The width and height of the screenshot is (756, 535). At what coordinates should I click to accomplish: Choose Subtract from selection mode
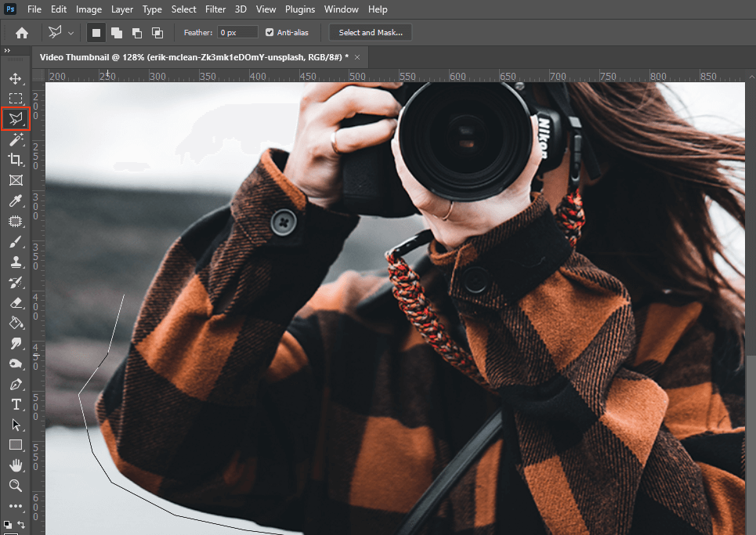click(x=137, y=33)
